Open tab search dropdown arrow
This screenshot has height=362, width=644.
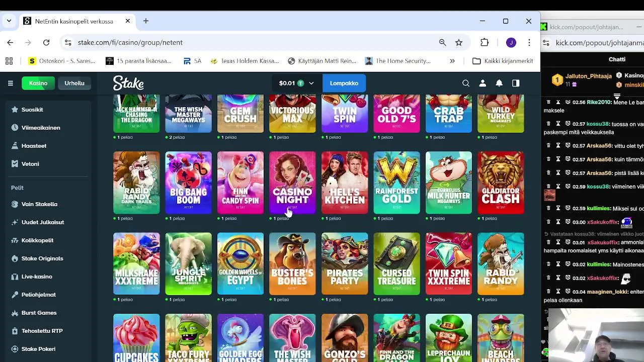click(9, 21)
